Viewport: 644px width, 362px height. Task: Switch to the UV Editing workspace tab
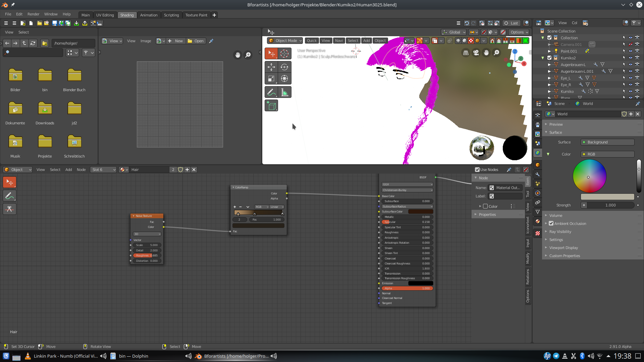[x=105, y=15]
